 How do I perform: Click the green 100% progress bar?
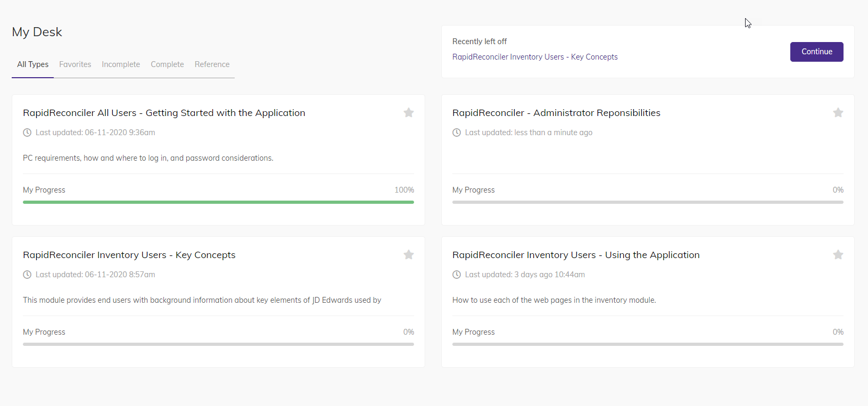tap(218, 202)
